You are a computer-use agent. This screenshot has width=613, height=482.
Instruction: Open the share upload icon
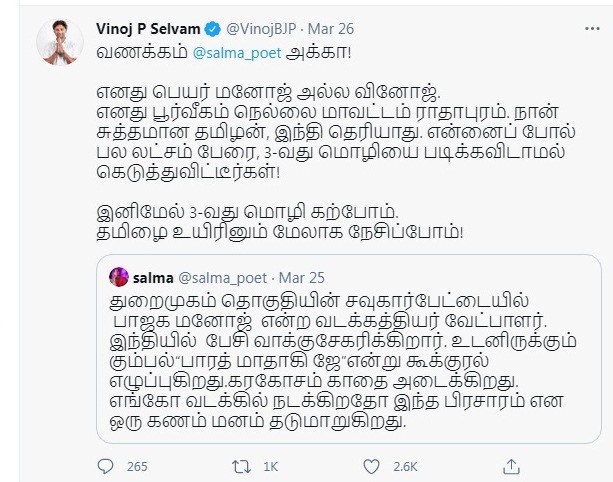pyautogui.click(x=511, y=466)
